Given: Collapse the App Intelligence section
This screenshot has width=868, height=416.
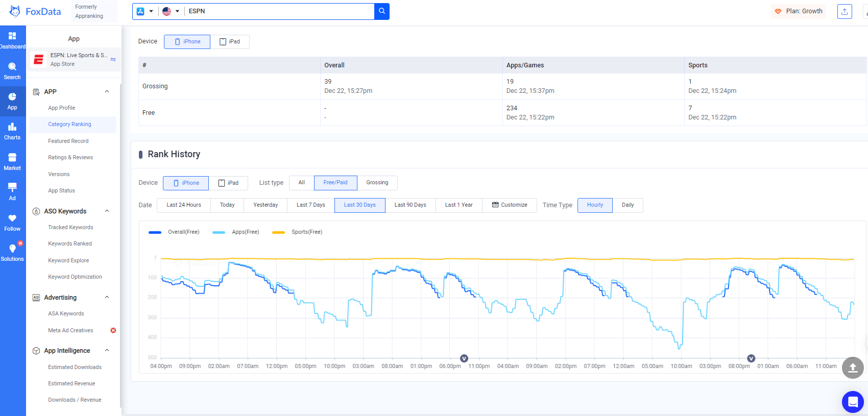Looking at the screenshot, I should coord(107,351).
